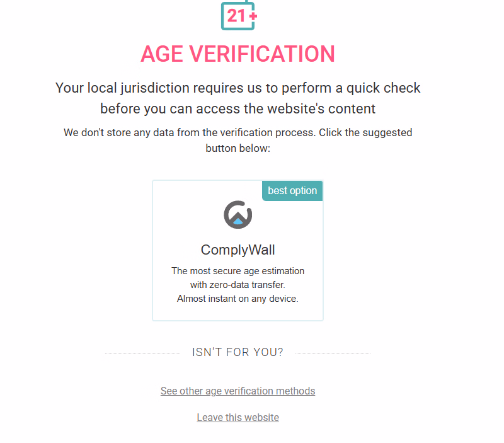Click the 'AGE VERIFICATION' heading
This screenshot has height=443, width=504.
click(238, 54)
